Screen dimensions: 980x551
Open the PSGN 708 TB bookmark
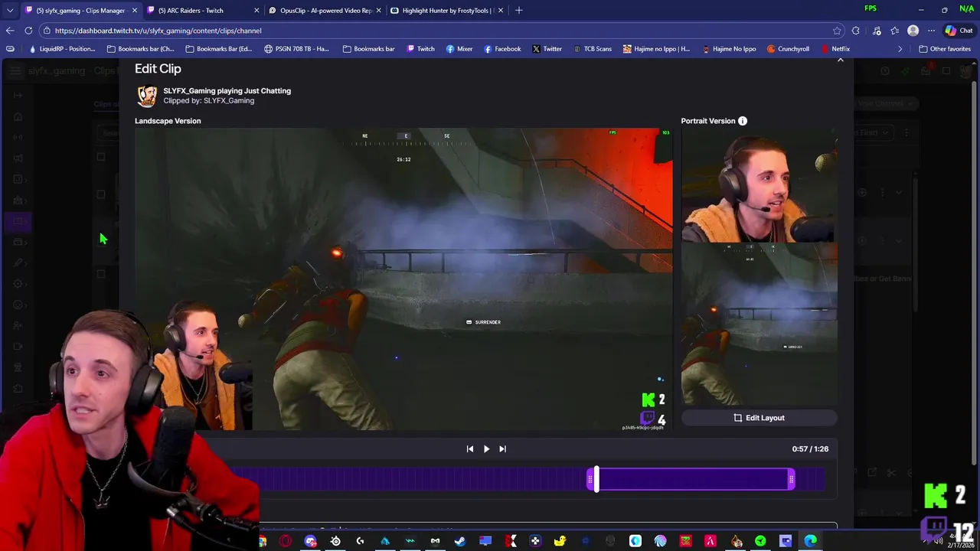pyautogui.click(x=296, y=49)
